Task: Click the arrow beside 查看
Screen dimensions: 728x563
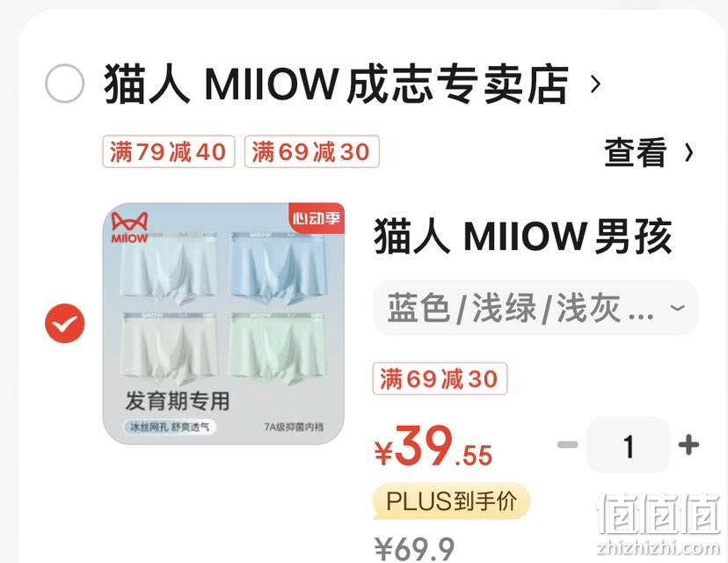Action: point(689,152)
